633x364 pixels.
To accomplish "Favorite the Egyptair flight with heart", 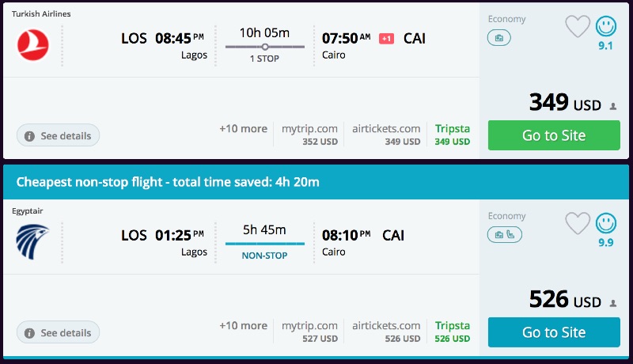I will click(578, 224).
